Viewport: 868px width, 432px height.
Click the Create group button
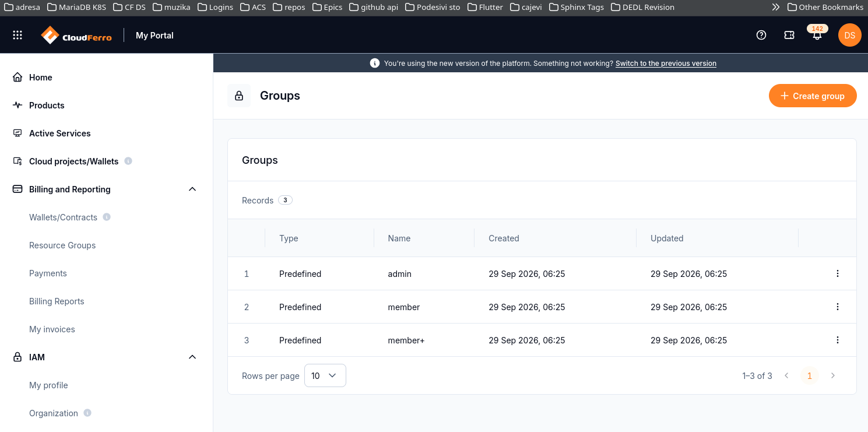[813, 96]
